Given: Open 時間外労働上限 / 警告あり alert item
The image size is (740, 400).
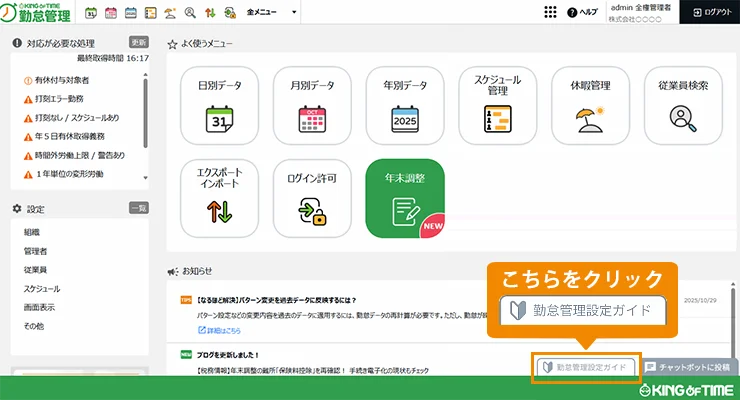Looking at the screenshot, I should coord(74,156).
